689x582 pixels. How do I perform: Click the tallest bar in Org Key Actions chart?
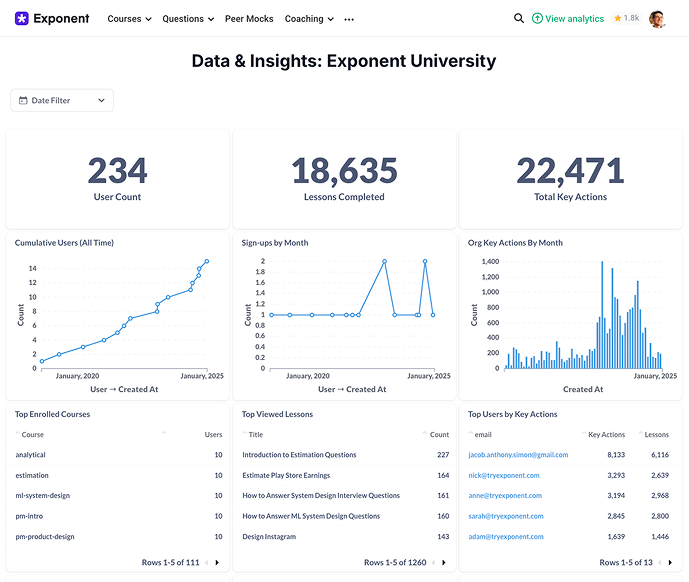coord(602,315)
